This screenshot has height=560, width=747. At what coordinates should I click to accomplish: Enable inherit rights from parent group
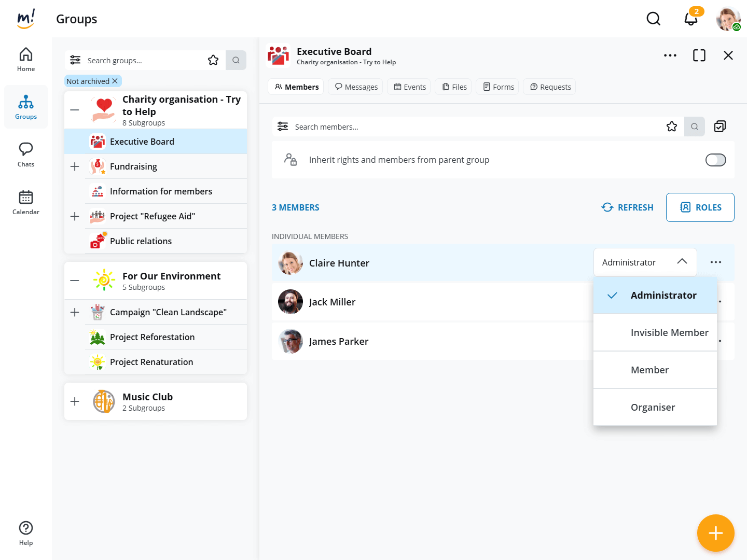(715, 160)
